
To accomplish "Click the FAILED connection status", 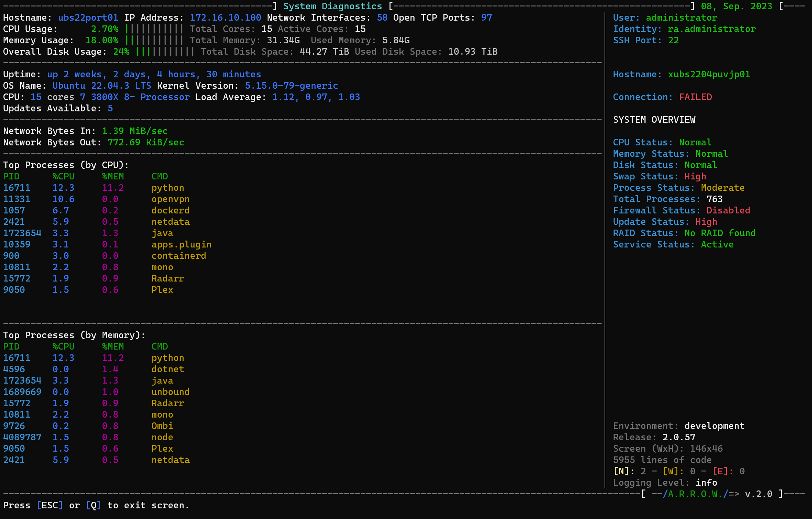I will pos(695,97).
